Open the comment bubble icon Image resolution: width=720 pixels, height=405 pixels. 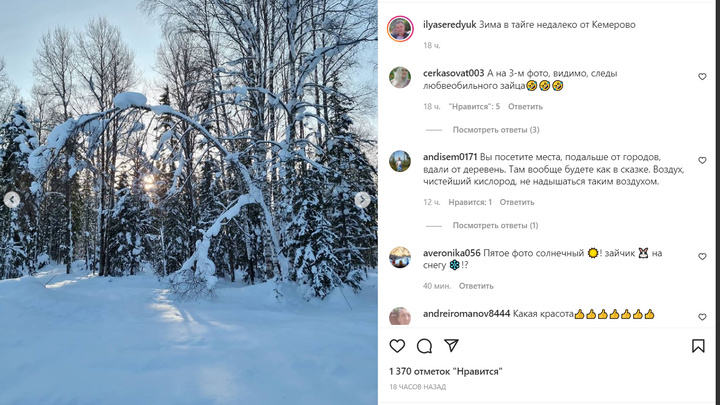tap(424, 346)
